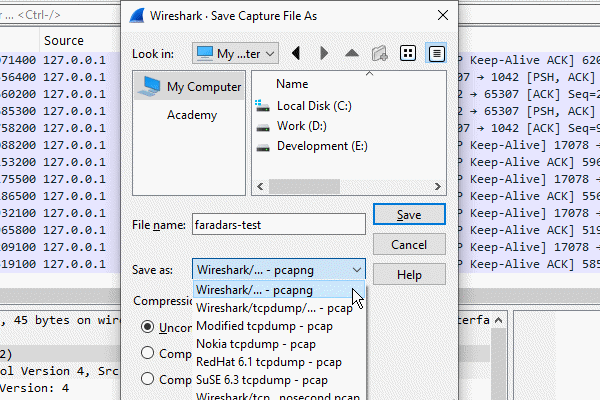
Task: Choose Nokia tcpdump - pcap format
Action: pos(279,344)
